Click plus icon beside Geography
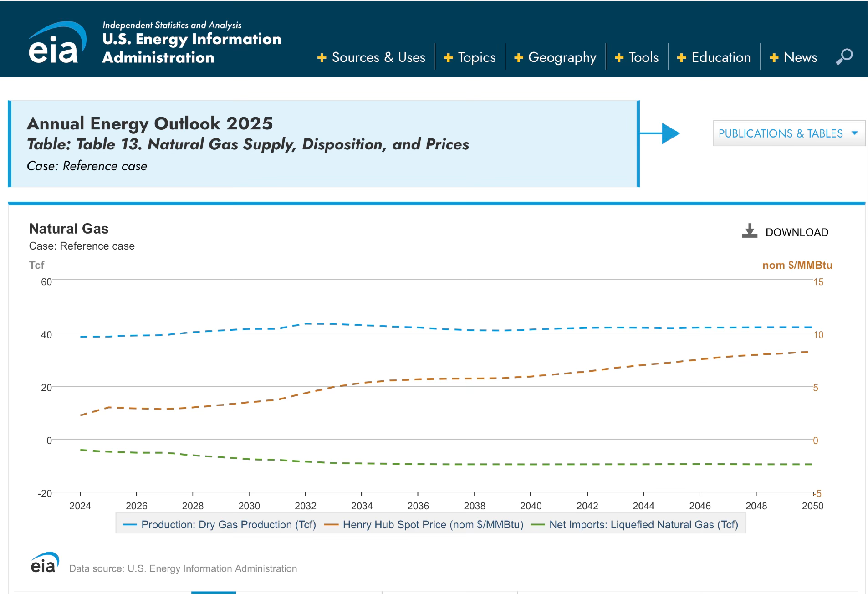868x594 pixels. [518, 58]
